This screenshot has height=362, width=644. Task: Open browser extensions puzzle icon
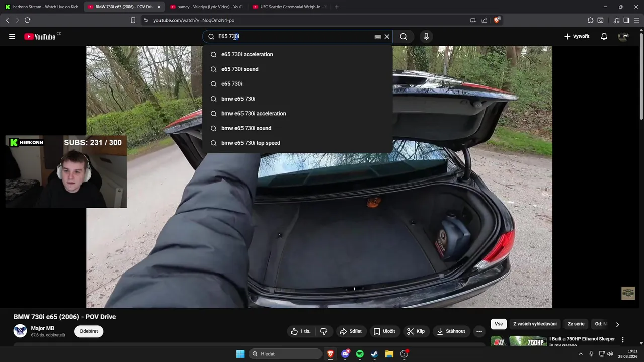point(590,20)
